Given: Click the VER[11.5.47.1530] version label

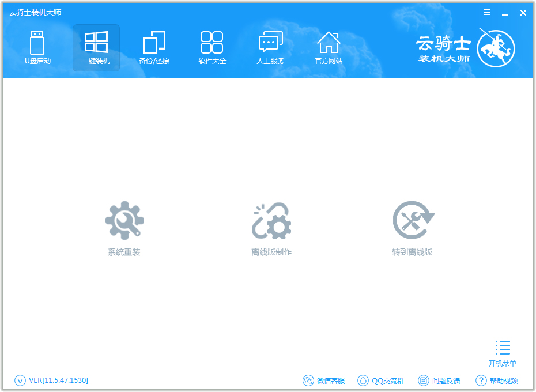Looking at the screenshot, I should pyautogui.click(x=58, y=380).
